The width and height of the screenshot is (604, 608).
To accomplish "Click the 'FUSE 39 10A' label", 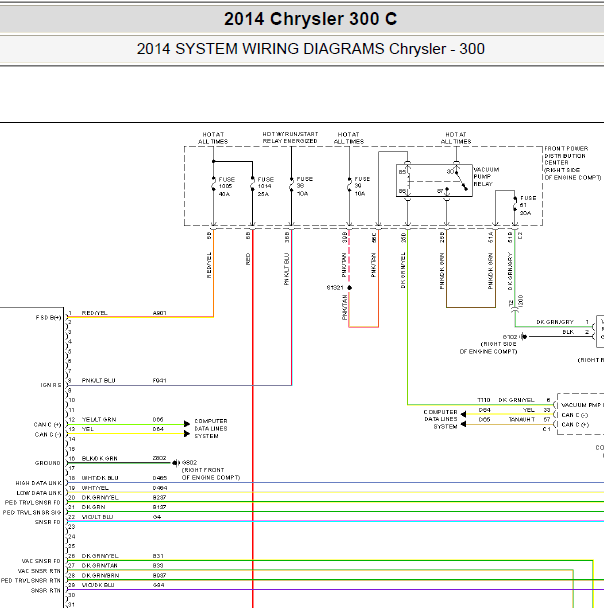I will pyautogui.click(x=362, y=186).
